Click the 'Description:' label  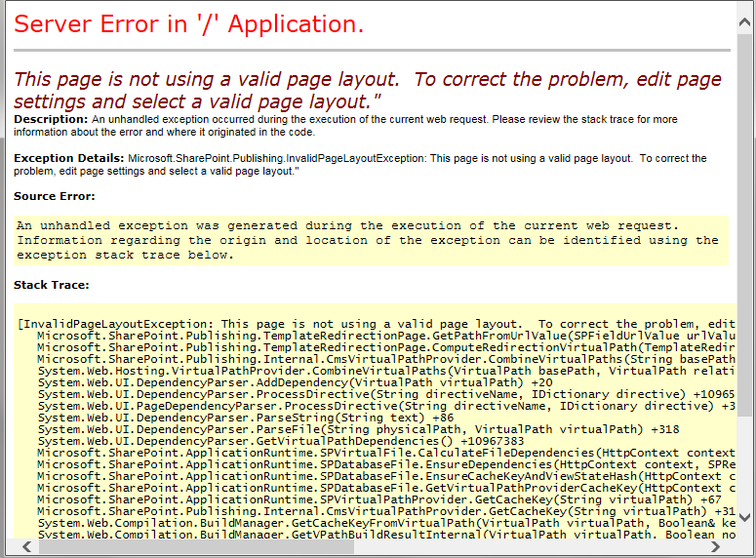51,119
